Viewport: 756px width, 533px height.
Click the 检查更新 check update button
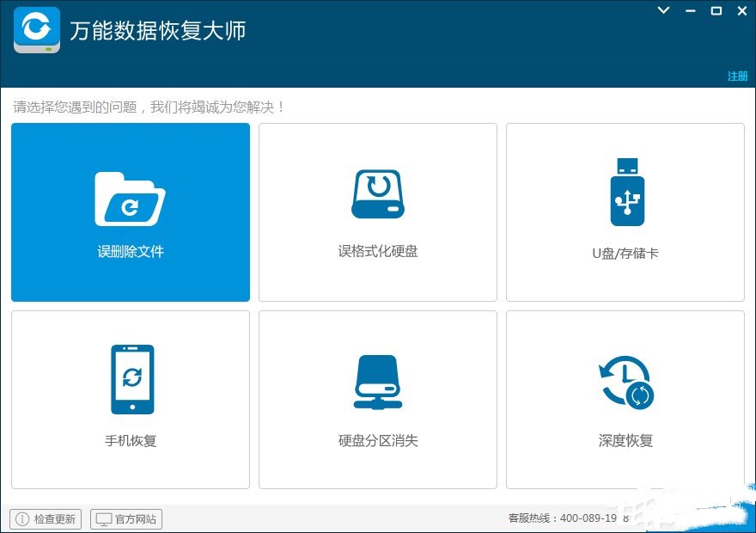tap(46, 519)
